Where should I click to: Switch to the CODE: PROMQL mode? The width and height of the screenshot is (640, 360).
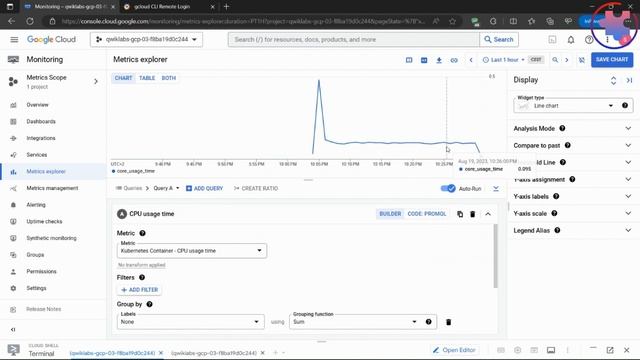click(427, 214)
